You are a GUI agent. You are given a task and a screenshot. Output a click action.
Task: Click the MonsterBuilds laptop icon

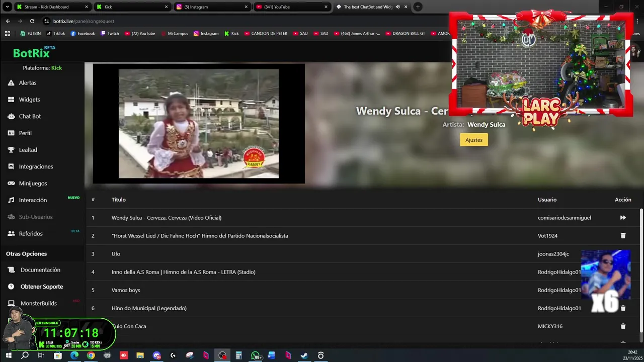(11, 303)
